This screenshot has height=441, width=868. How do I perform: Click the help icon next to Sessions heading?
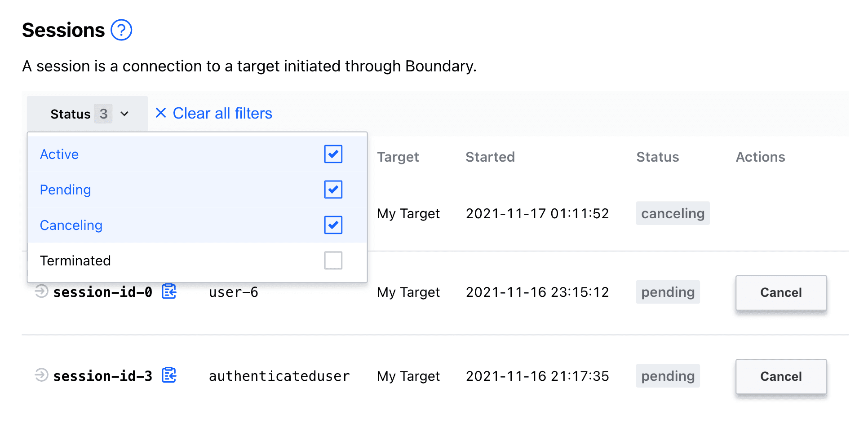pos(120,30)
